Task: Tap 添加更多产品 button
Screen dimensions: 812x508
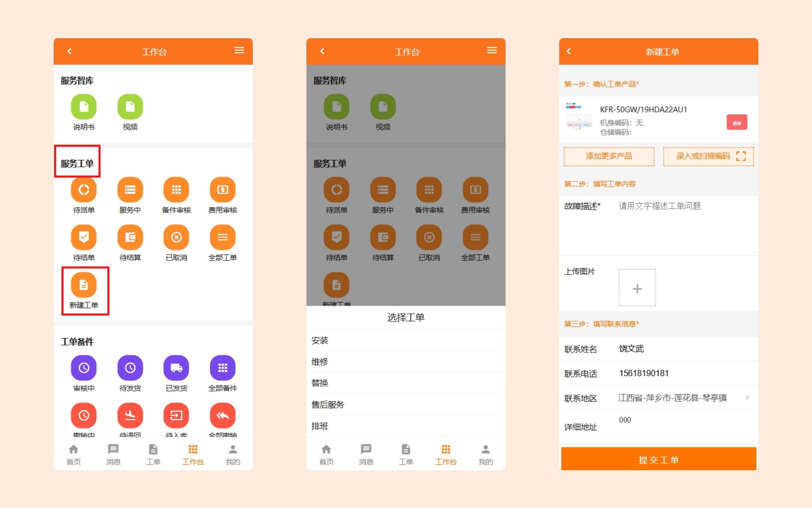Action: tap(609, 156)
